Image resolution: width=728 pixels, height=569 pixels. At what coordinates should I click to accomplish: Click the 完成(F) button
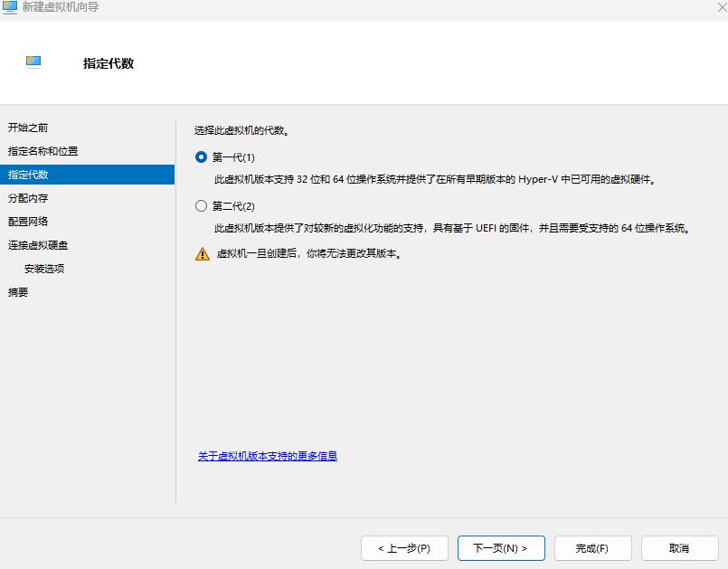[x=593, y=548]
